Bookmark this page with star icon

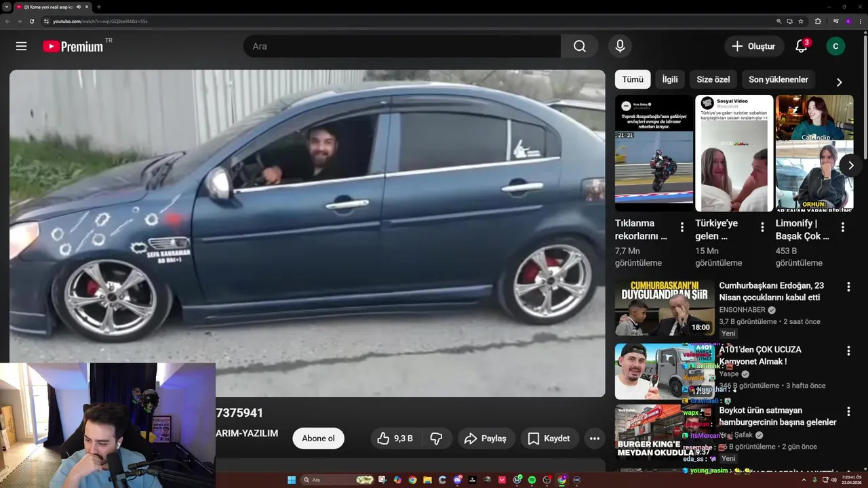point(801,21)
